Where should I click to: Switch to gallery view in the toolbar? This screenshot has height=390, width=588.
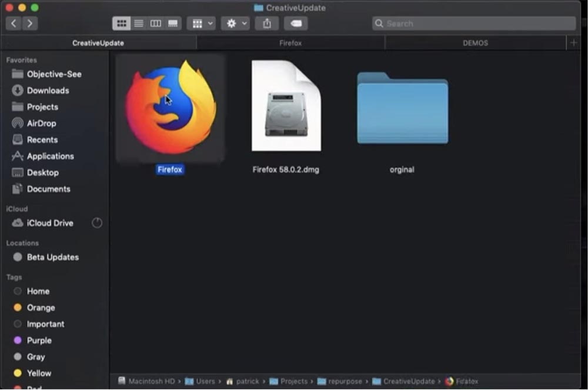coord(173,23)
